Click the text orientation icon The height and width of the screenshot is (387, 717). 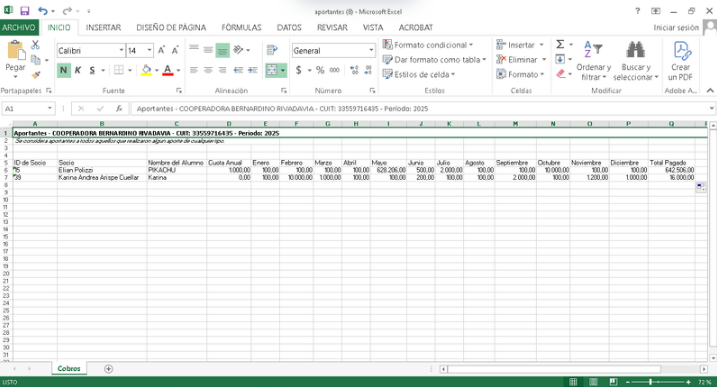238,49
